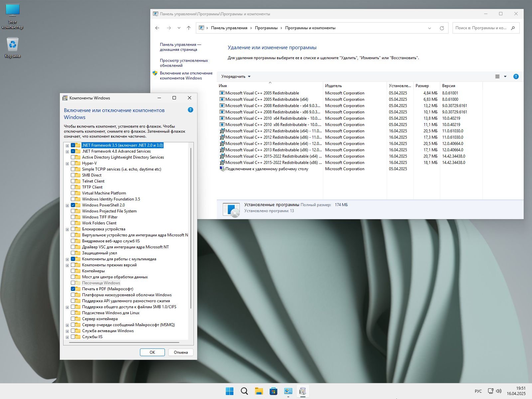Open File Explorer from taskbar

259,391
